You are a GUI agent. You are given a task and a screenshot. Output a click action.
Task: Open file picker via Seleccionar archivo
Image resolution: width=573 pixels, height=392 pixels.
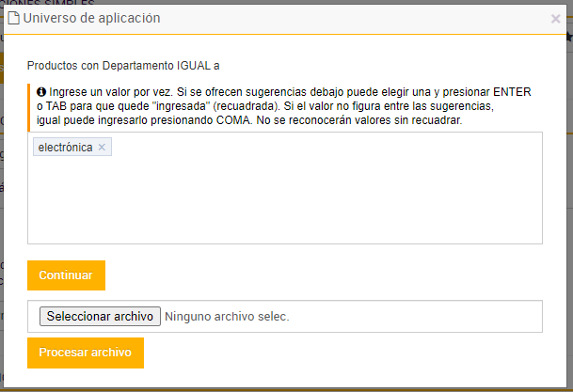[x=100, y=317]
